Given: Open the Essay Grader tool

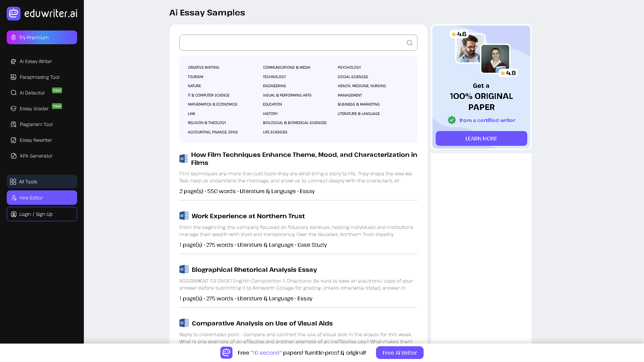Looking at the screenshot, I should tap(34, 109).
